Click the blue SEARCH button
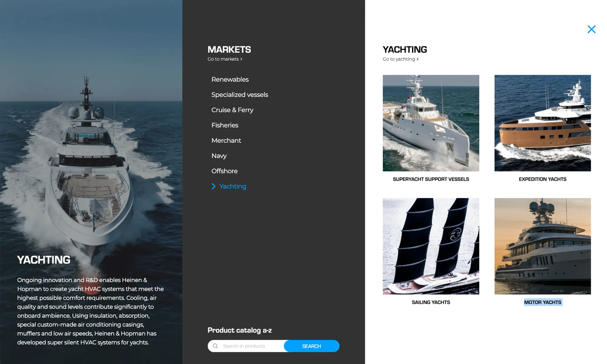This screenshot has width=607, height=364. [312, 346]
